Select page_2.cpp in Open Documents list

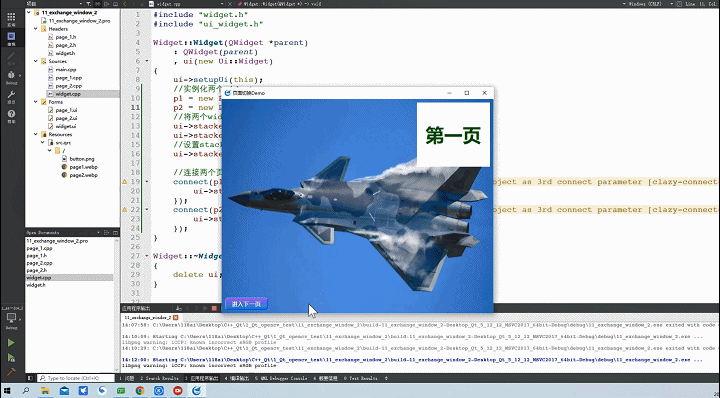(39, 263)
